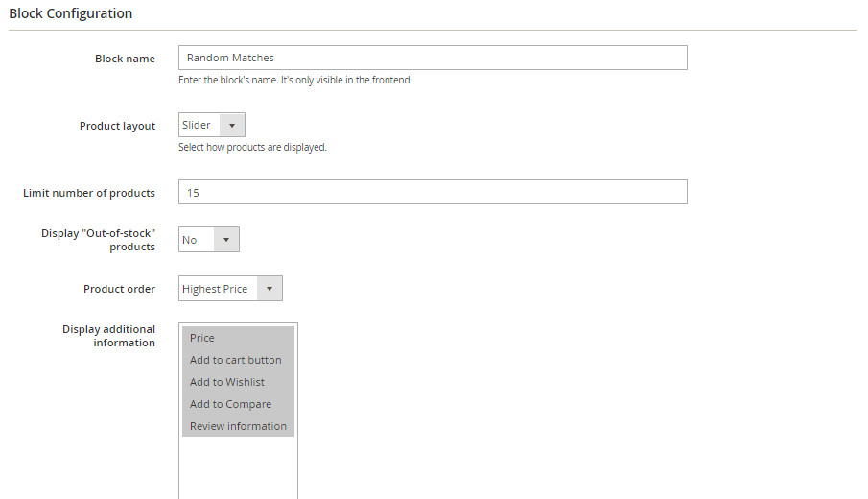The height and width of the screenshot is (499, 868).
Task: Select Price in additional information list
Action: point(238,338)
